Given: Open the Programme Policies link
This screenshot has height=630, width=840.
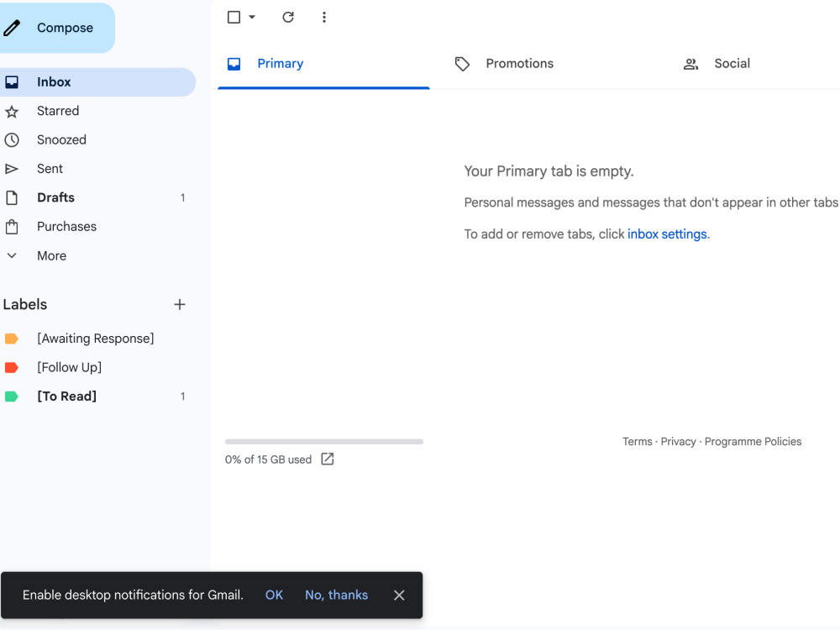Looking at the screenshot, I should point(753,442).
